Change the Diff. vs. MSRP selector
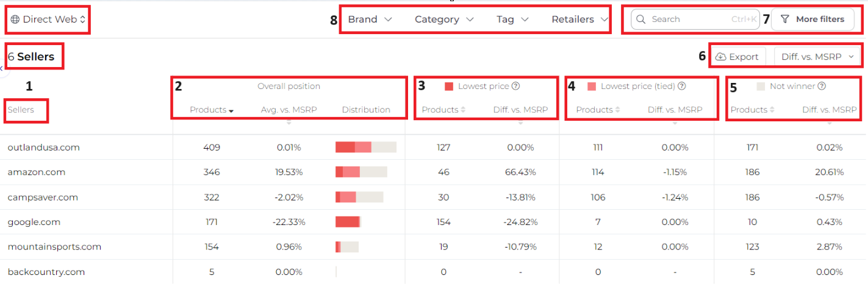This screenshot has width=868, height=289. (x=817, y=57)
